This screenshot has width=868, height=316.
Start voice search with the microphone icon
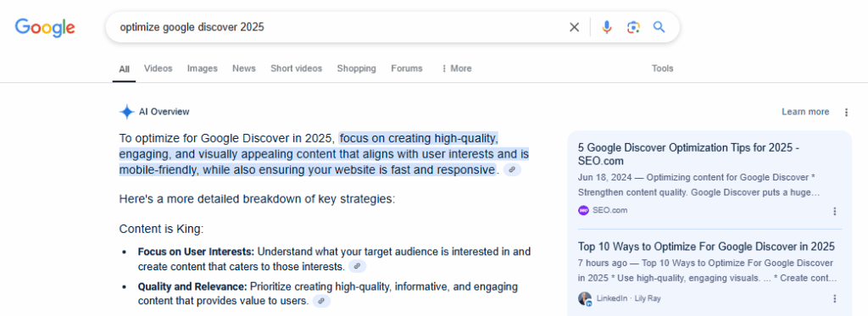coord(607,27)
